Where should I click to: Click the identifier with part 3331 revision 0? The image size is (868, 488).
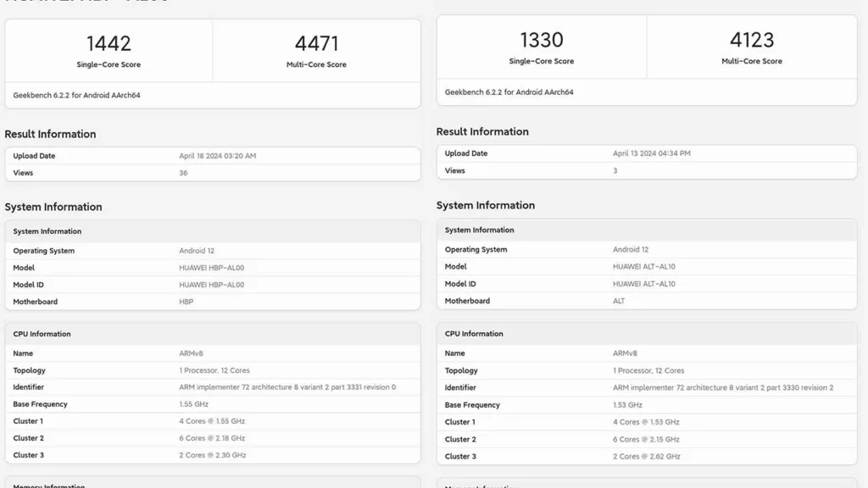click(287, 387)
